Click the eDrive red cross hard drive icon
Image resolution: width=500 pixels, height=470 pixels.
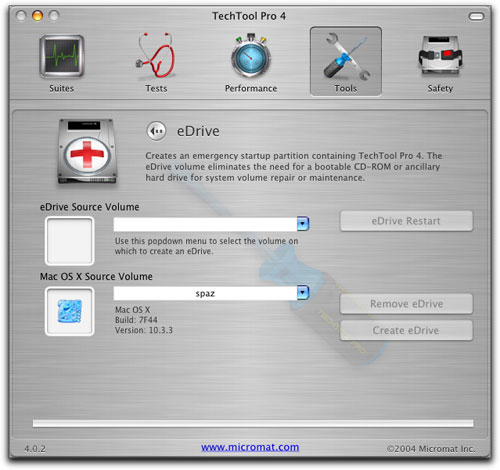[87, 151]
